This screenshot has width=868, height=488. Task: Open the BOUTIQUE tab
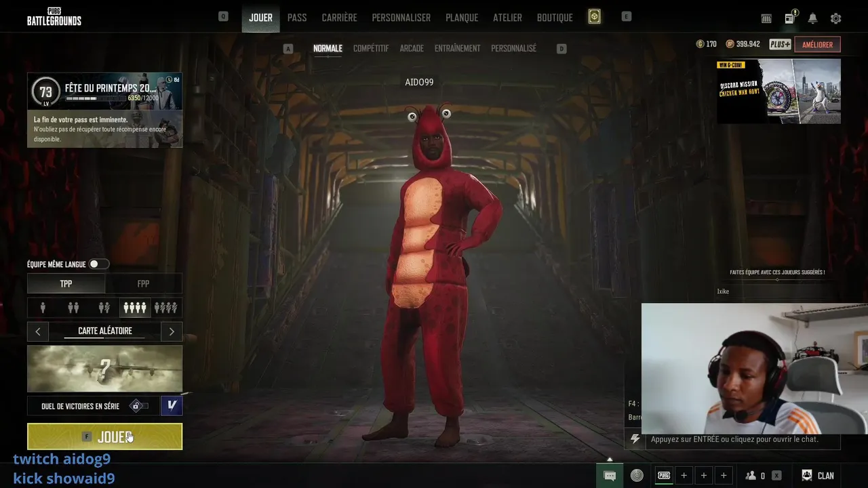tap(555, 18)
